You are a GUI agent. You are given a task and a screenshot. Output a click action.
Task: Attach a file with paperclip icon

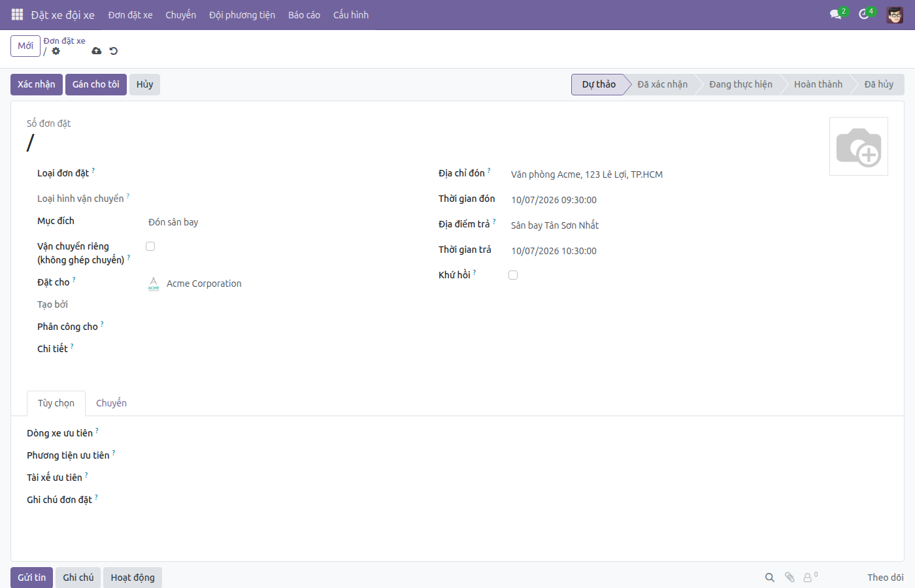click(x=790, y=578)
